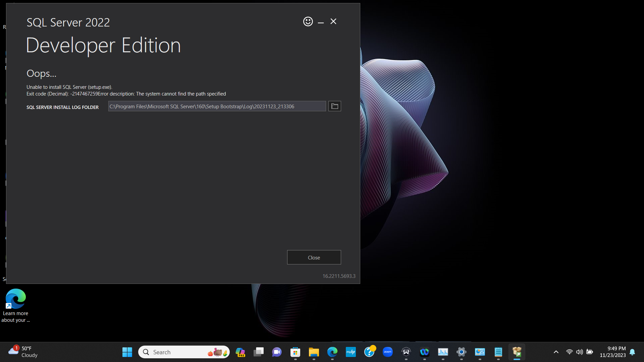Click the taskbar Search box
The height and width of the screenshot is (362, 644).
(x=184, y=352)
